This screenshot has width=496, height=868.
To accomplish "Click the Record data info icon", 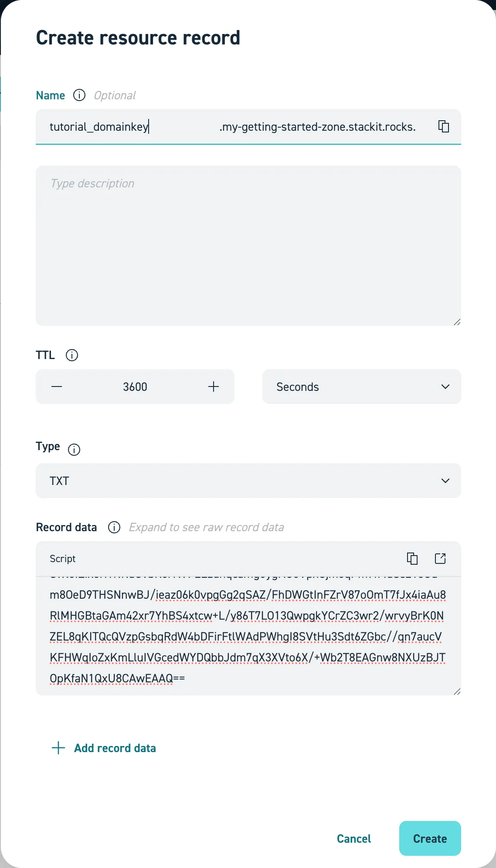I will pyautogui.click(x=114, y=528).
